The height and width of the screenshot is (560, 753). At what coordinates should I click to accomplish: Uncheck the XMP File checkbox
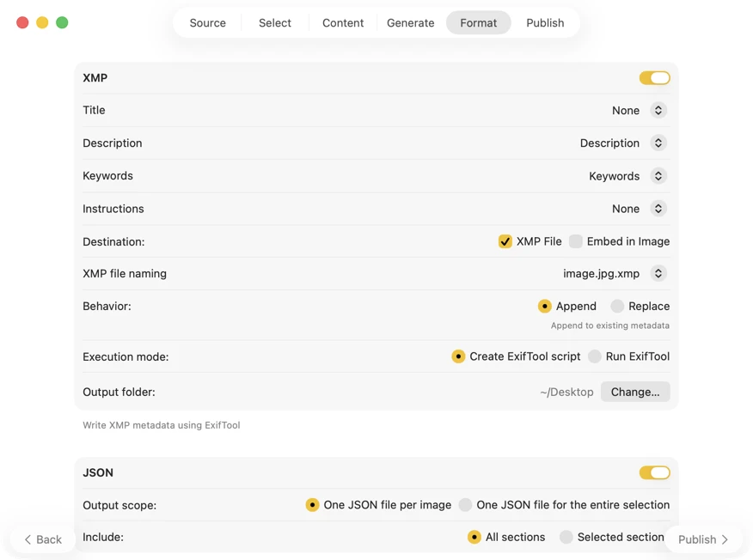pyautogui.click(x=505, y=241)
